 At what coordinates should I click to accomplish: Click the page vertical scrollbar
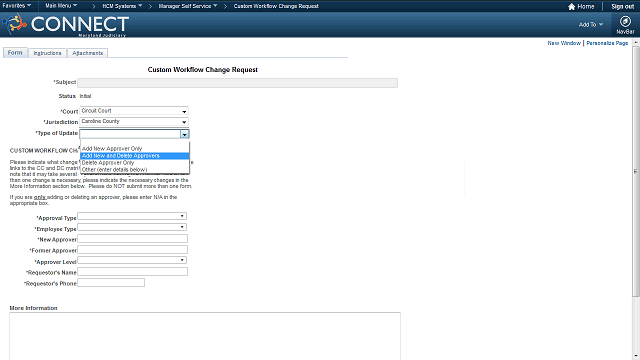point(636,171)
